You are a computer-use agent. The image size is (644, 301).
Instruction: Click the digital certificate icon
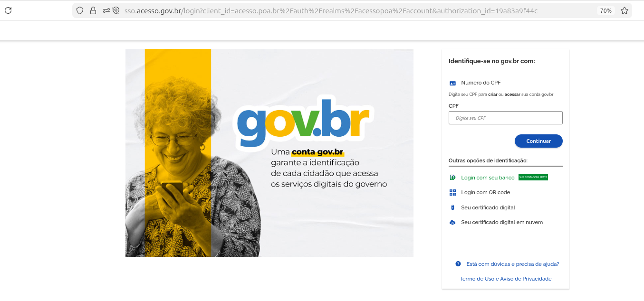tap(452, 207)
